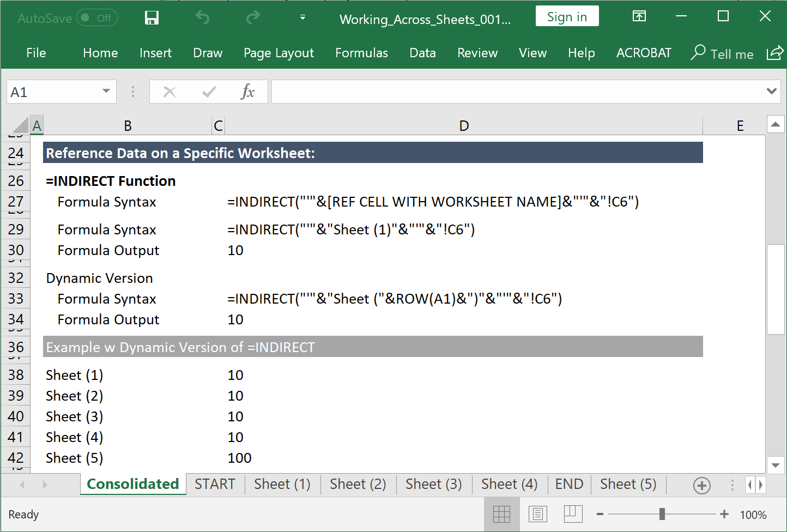Click the 'Sheet (3)' cell in row 40
Viewport: 787px width, 532px height.
click(75, 416)
